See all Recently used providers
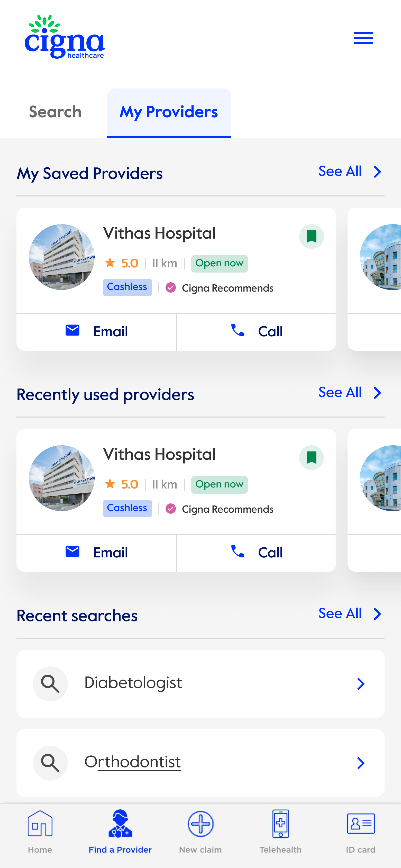This screenshot has width=401, height=868. (x=349, y=393)
